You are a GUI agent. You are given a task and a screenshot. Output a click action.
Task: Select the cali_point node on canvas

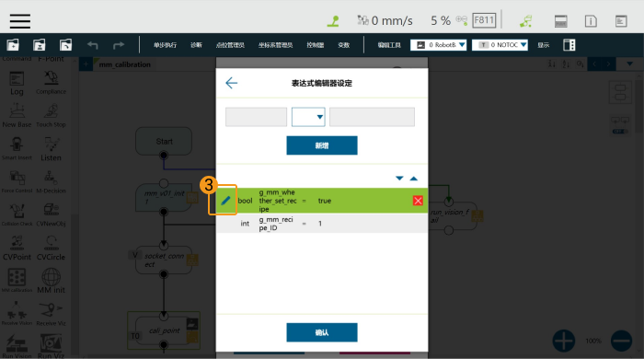(164, 331)
